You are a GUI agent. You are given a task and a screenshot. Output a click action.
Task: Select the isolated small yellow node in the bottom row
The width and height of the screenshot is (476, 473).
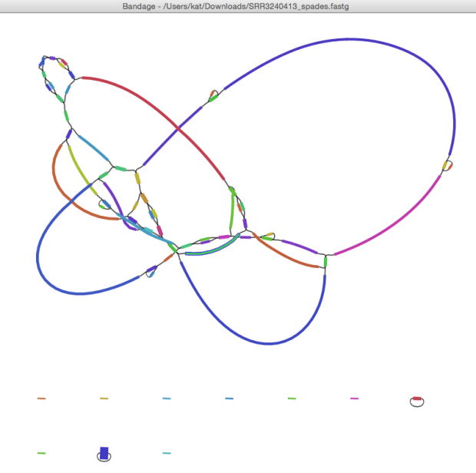click(x=104, y=399)
